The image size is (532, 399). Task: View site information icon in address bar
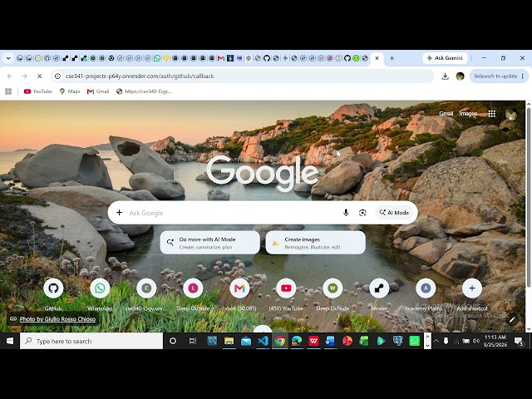tap(57, 76)
